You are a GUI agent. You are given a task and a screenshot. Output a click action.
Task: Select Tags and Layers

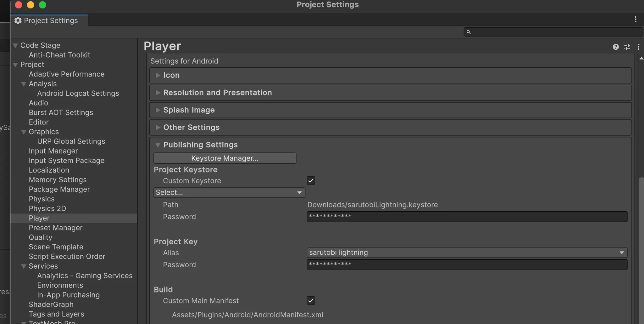click(57, 314)
